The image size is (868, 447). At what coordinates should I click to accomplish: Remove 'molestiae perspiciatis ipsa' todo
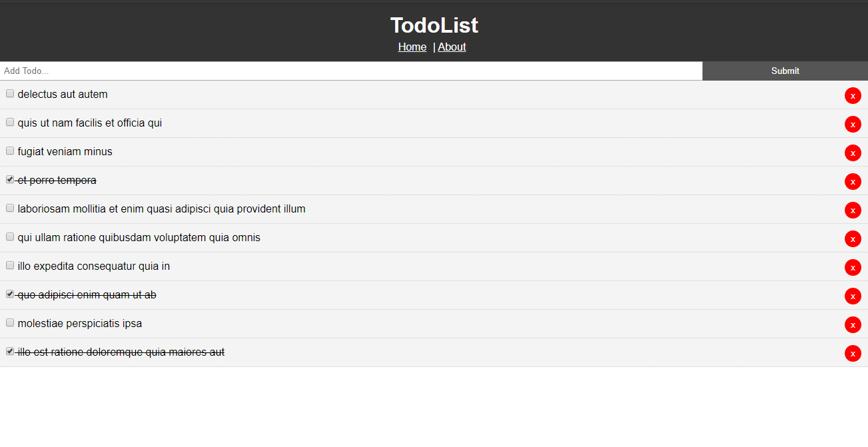tap(853, 325)
